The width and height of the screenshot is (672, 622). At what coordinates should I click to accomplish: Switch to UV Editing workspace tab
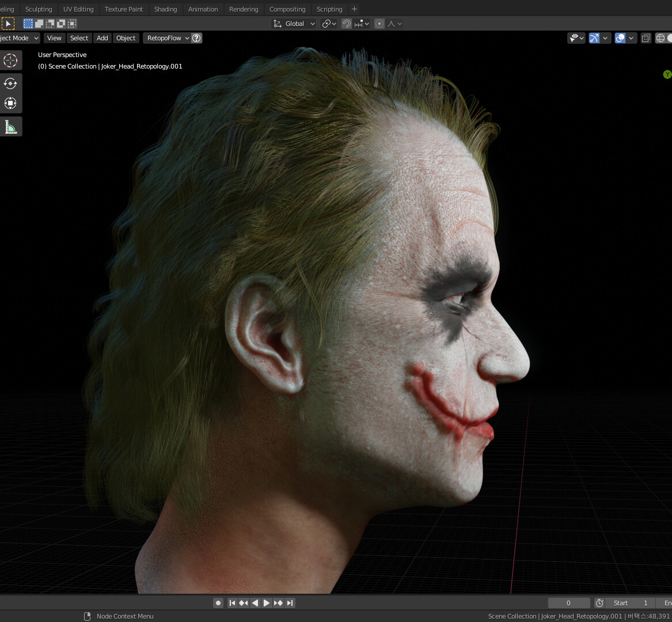(x=78, y=9)
